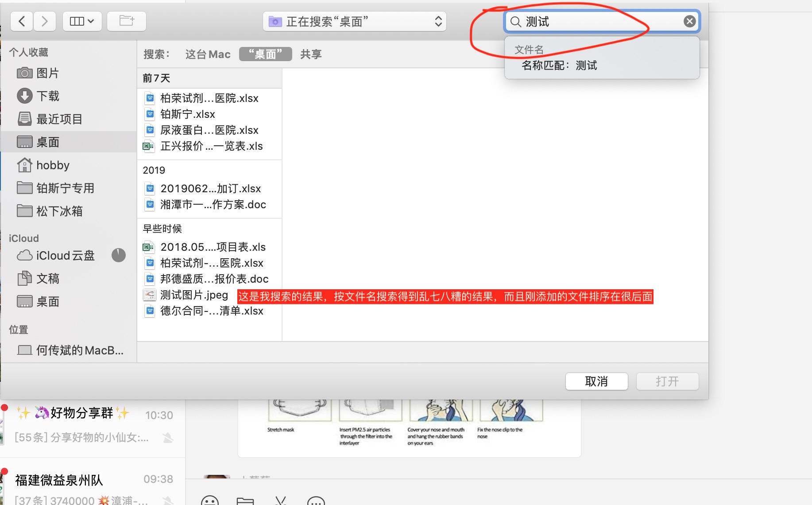The width and height of the screenshot is (812, 505).
Task: Select 何传斌的MacB... under 位置
Action: pos(69,350)
